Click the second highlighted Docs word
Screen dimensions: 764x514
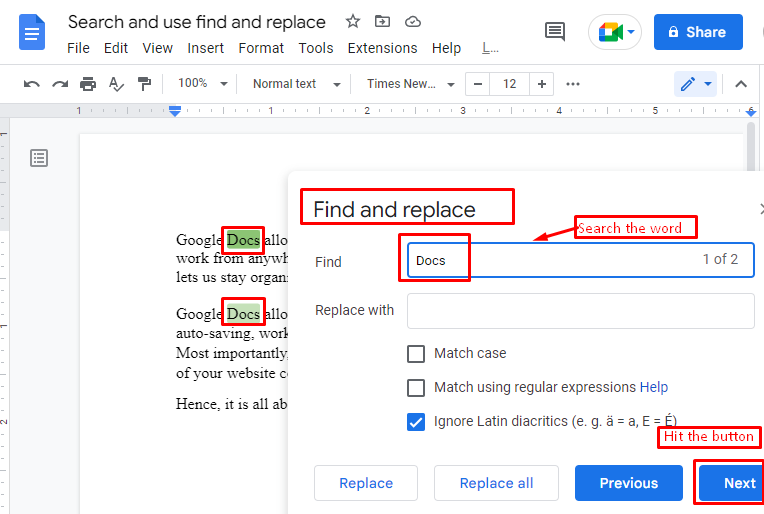pos(243,313)
